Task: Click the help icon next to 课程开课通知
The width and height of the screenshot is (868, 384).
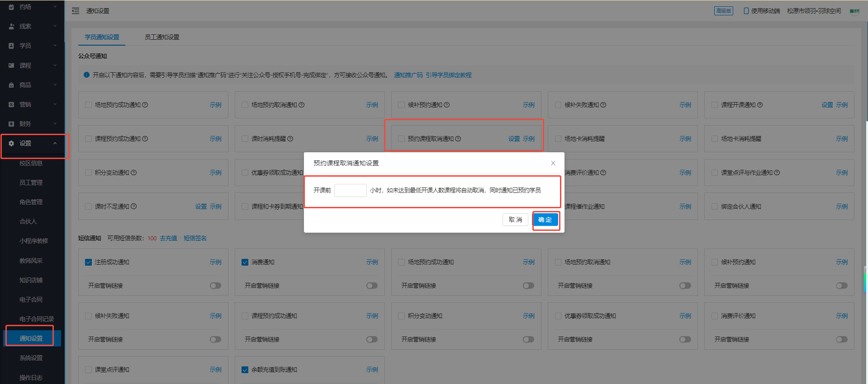Action: point(760,105)
